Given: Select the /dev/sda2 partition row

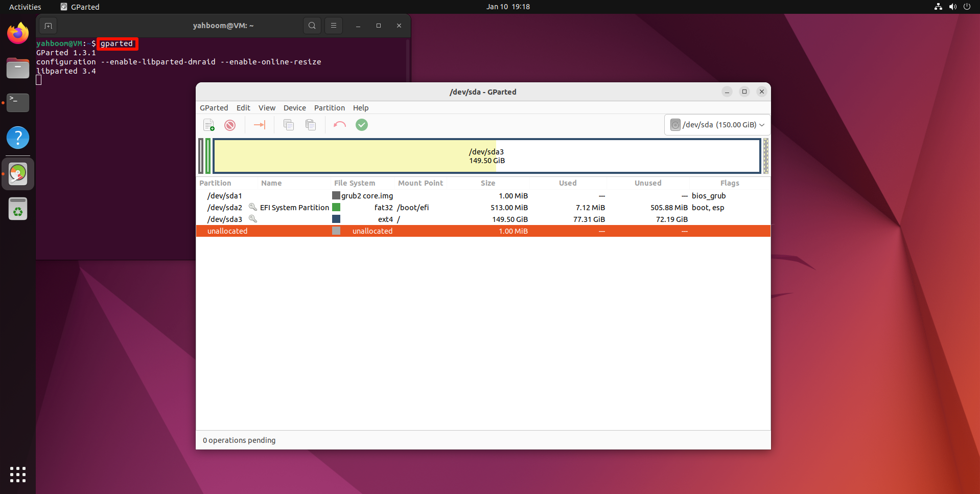Looking at the screenshot, I should [483, 208].
